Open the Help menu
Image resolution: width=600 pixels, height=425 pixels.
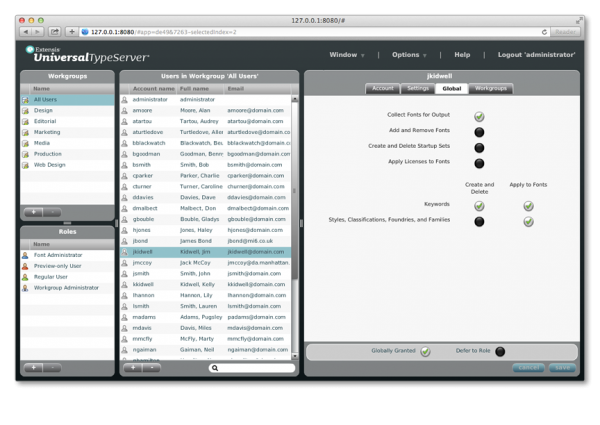pos(462,55)
